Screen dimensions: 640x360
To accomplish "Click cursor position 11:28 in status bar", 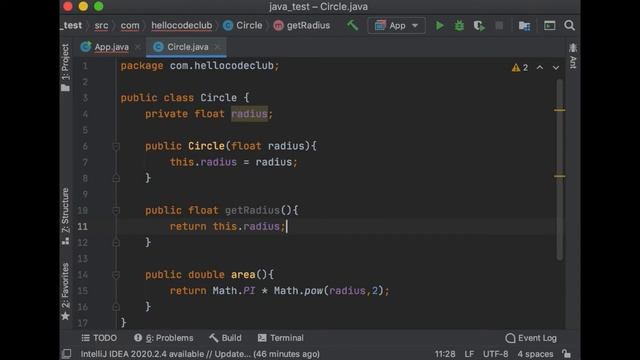I will 445,354.
